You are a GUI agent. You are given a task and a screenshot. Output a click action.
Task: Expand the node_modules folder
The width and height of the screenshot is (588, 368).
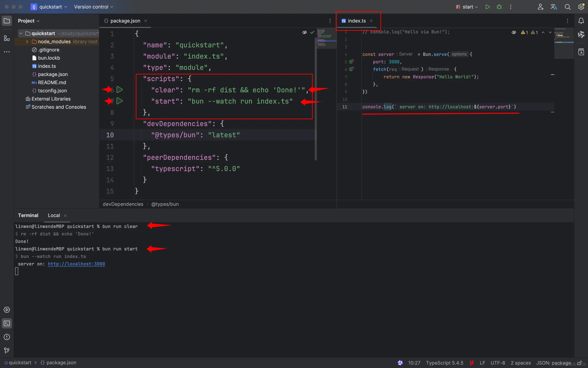(27, 42)
